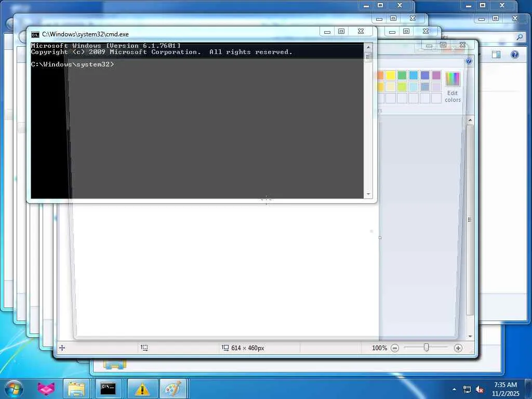The width and height of the screenshot is (532, 399).
Task: Open help in the background Explorer window
Action: (515, 55)
